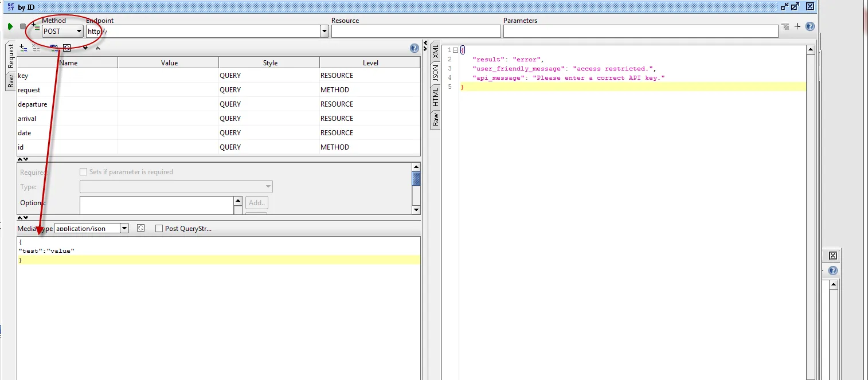Close the lower right side panel
Viewport: 868px width, 380px height.
click(x=833, y=256)
